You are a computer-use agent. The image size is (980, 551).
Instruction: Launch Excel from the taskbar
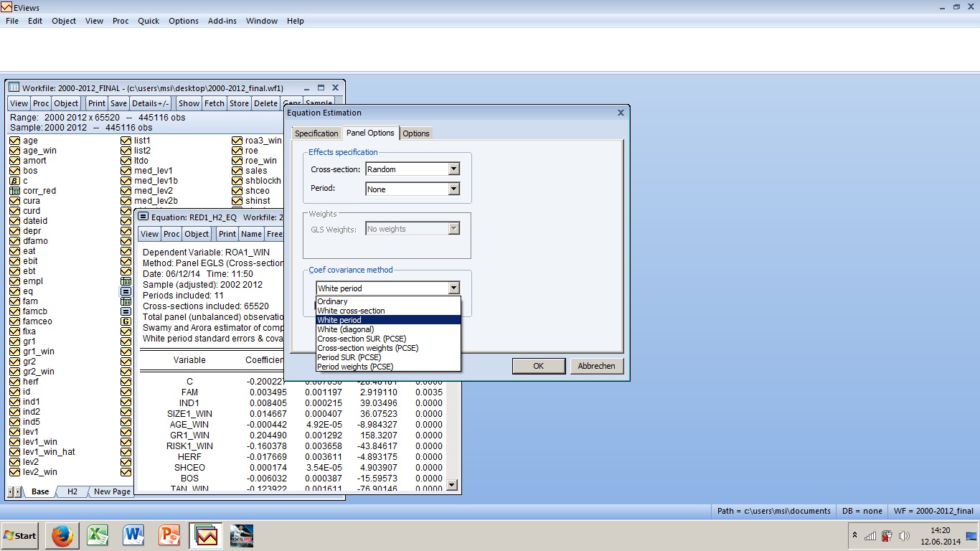pos(98,535)
